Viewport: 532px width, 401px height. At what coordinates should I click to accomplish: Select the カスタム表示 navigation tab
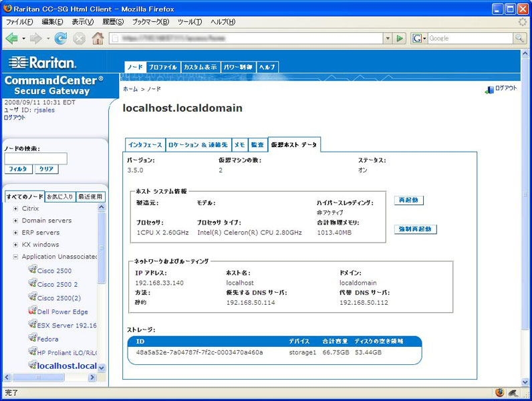201,67
